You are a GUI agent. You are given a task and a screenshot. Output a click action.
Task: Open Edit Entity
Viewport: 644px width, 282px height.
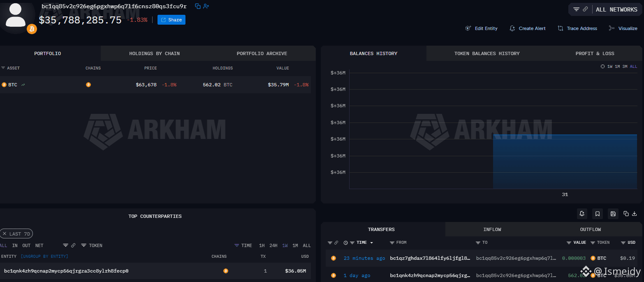(x=481, y=28)
